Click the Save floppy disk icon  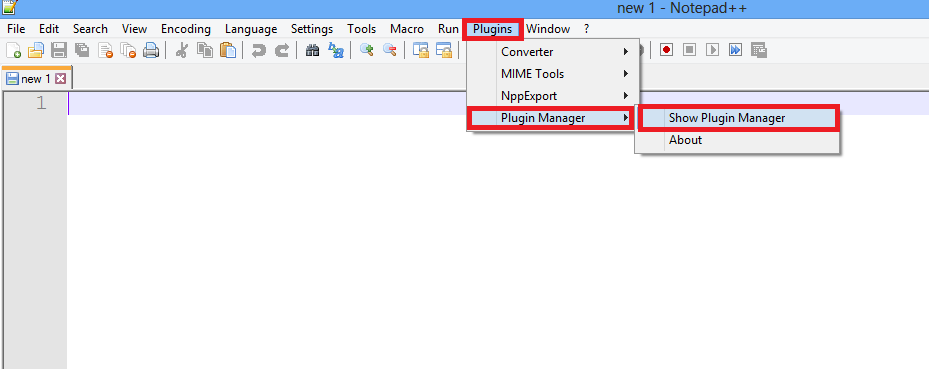(59, 50)
